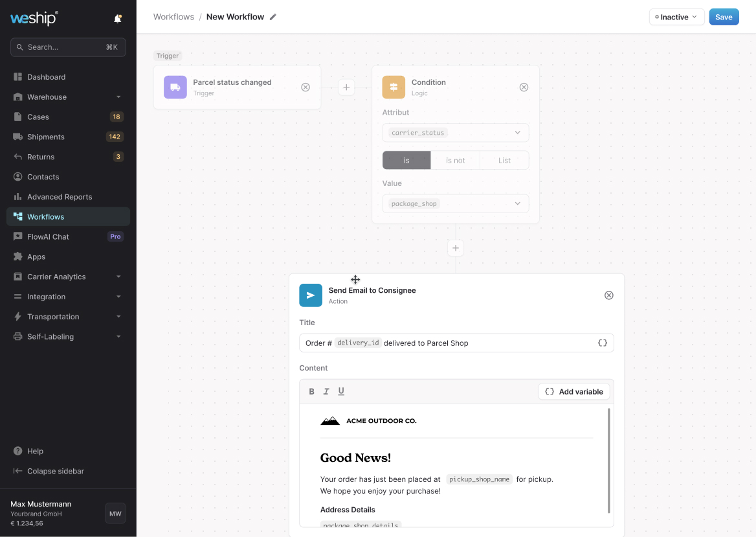756x537 pixels.
Task: Select the 'is not' condition tab
Action: click(455, 160)
